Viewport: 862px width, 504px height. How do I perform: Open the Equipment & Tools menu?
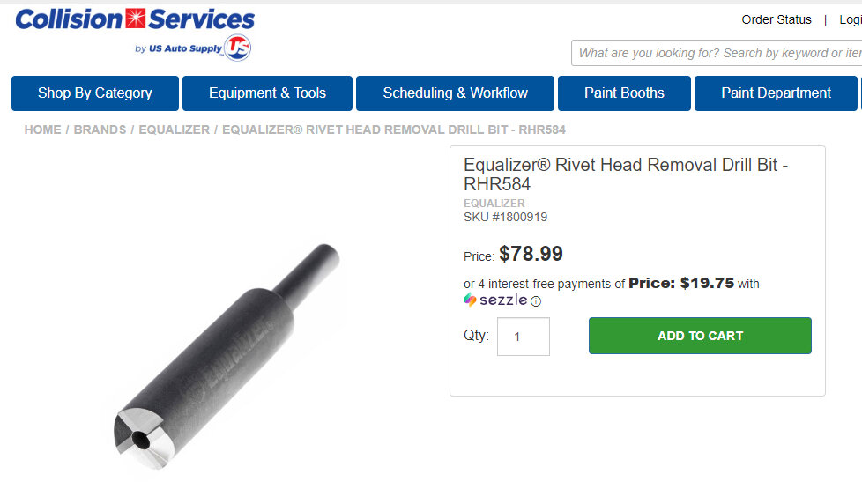267,93
